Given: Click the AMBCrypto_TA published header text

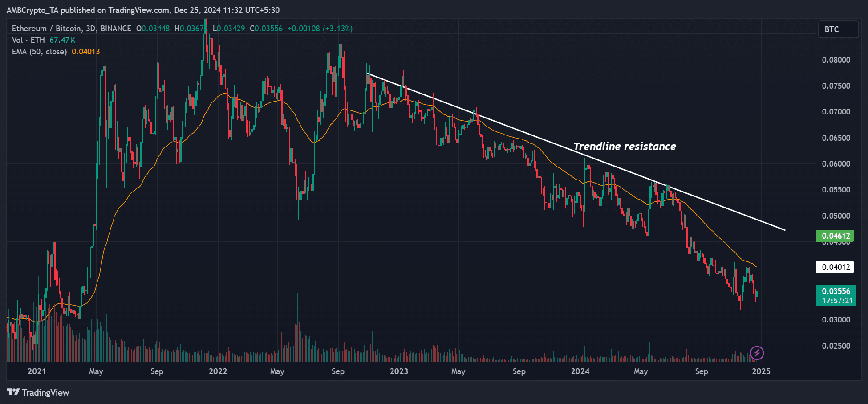Looking at the screenshot, I should click(x=143, y=10).
